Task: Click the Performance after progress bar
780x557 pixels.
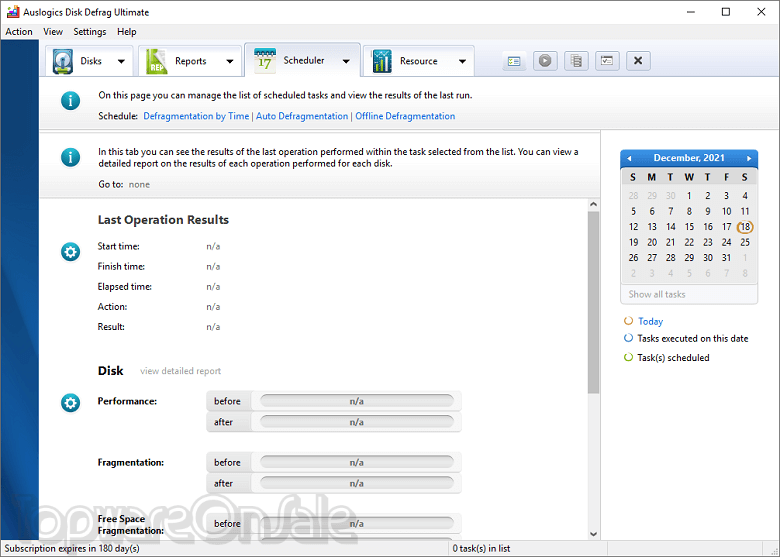Action: click(x=357, y=422)
